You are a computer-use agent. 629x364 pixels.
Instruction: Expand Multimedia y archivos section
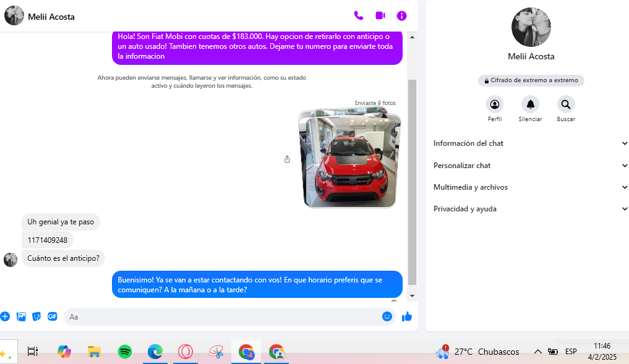[531, 187]
